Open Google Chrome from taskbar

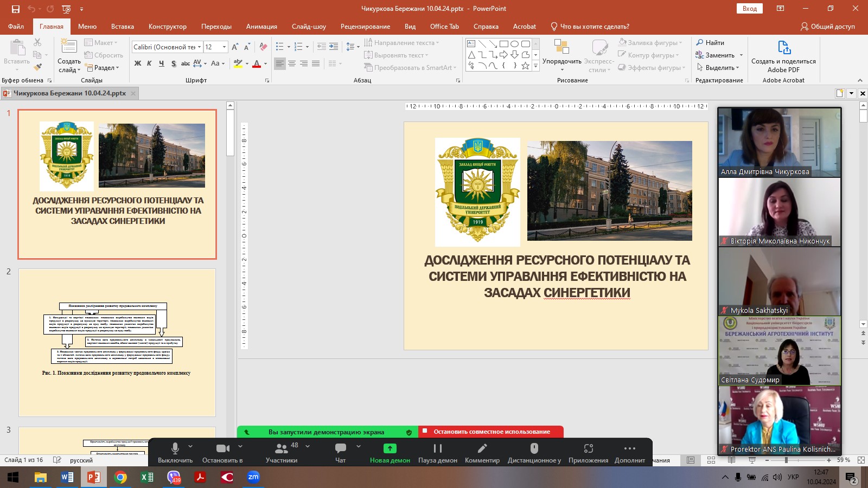pyautogui.click(x=120, y=477)
